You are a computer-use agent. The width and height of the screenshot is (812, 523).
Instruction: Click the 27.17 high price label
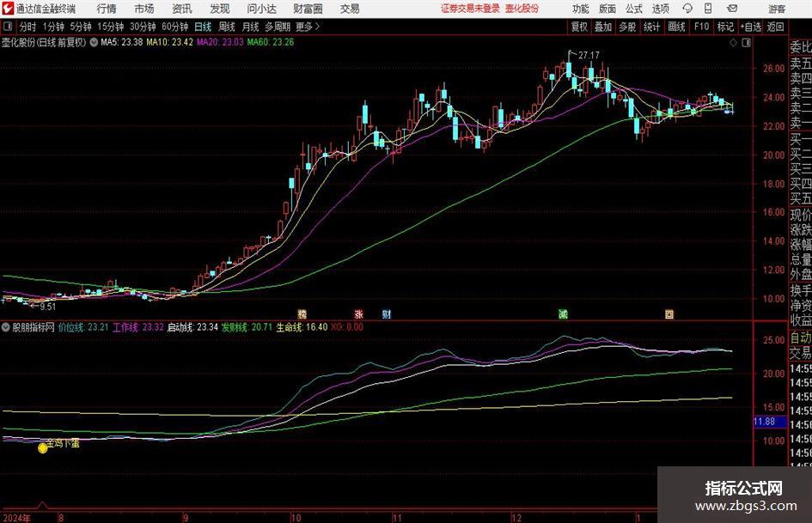(x=589, y=55)
